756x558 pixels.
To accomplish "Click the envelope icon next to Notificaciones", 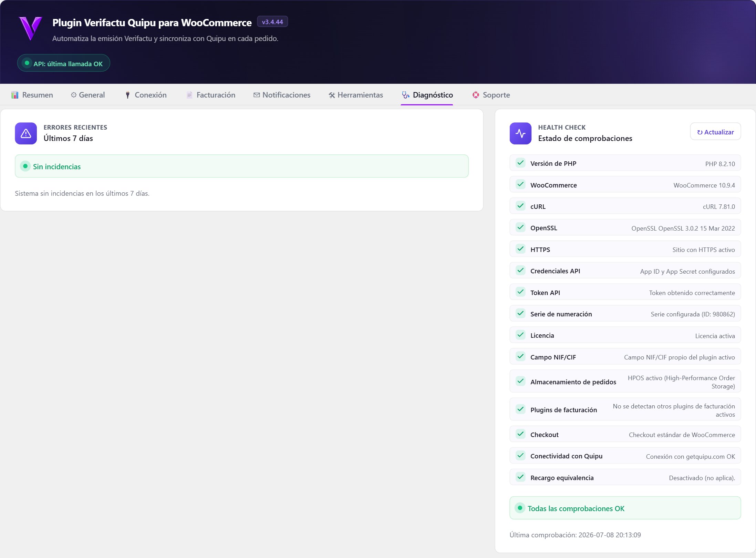I will point(257,95).
